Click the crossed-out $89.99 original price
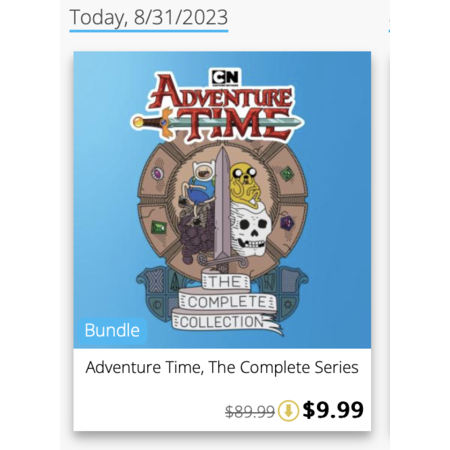This screenshot has height=450, width=450. [250, 412]
